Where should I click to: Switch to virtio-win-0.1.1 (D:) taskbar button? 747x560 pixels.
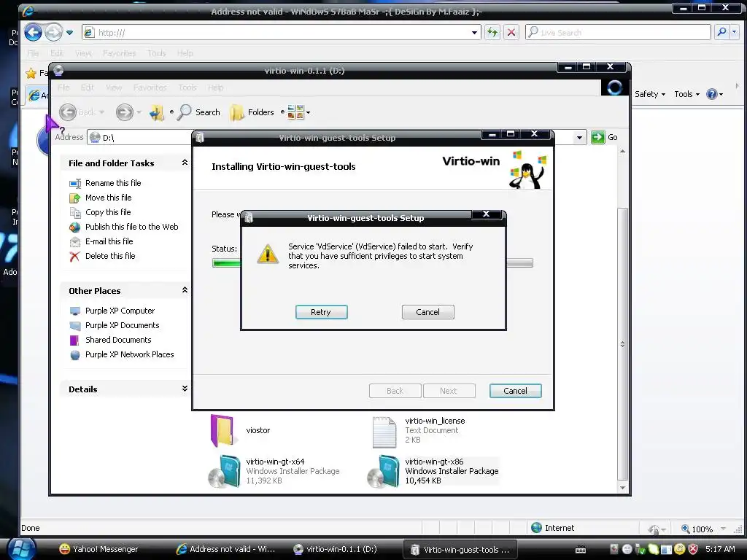click(335, 549)
